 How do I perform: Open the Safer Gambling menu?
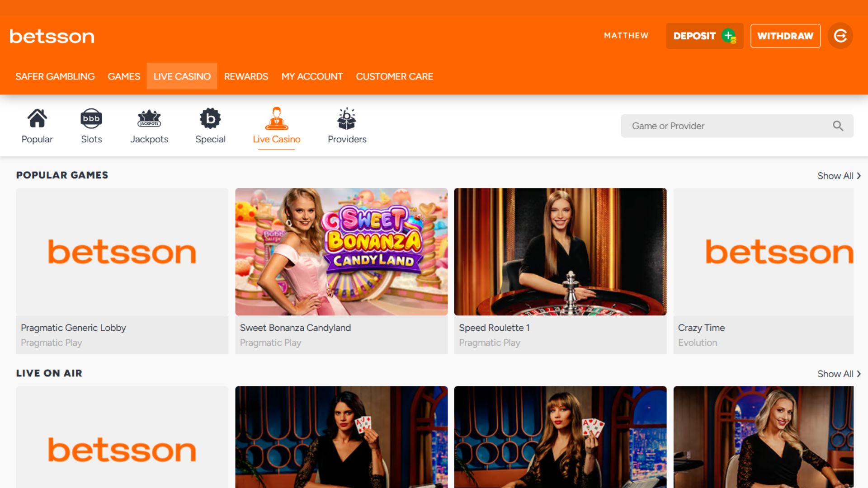tap(55, 76)
